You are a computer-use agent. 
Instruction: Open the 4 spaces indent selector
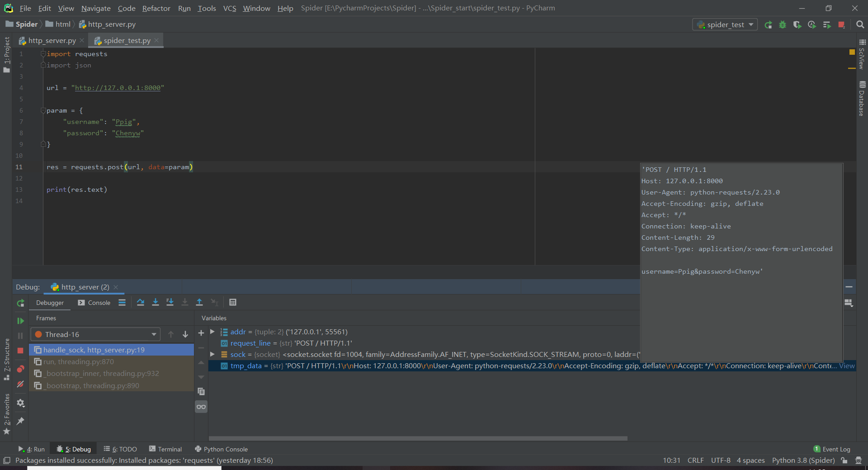[x=750, y=461]
